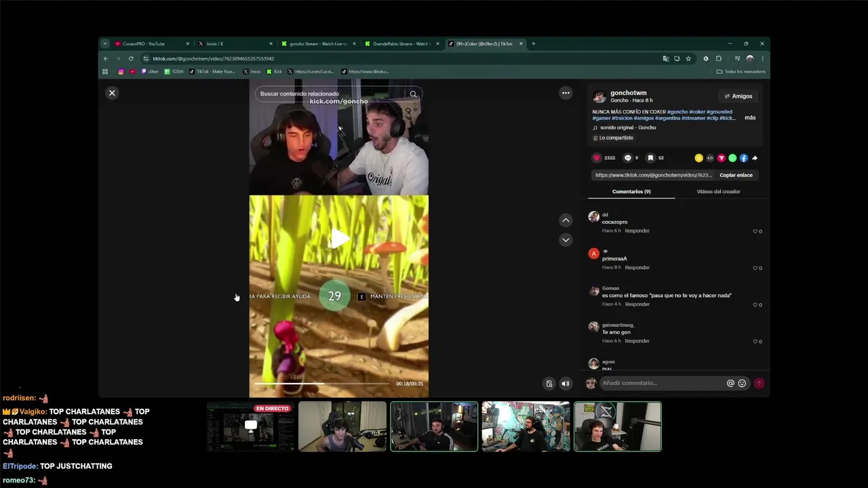This screenshot has height=488, width=868.
Task: Open sonido original - Goncho link
Action: pos(627,127)
